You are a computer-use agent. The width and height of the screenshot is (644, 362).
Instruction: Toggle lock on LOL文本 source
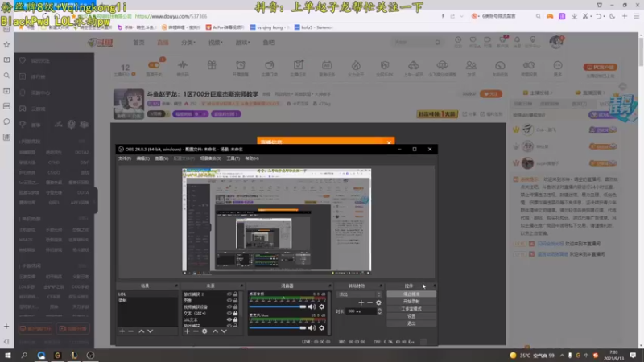click(236, 319)
